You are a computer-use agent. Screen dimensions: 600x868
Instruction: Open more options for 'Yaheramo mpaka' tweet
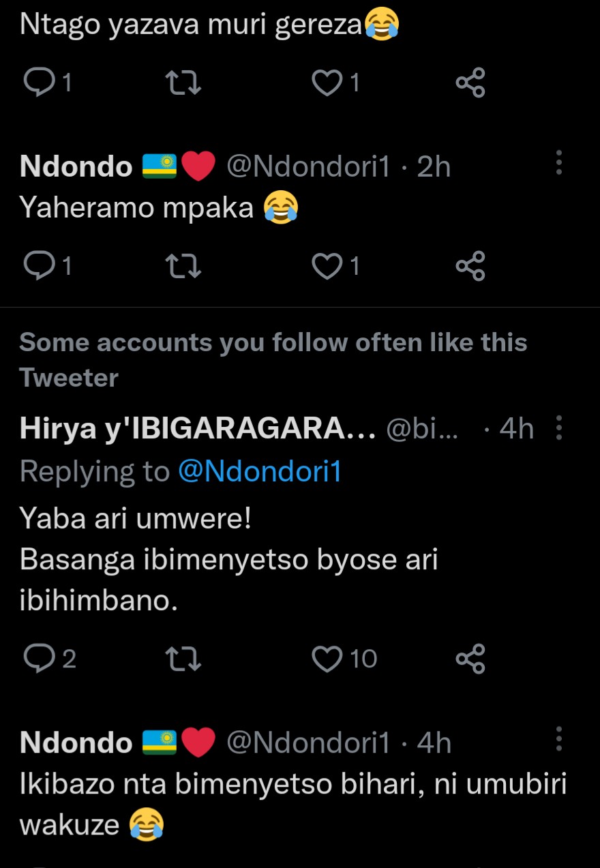[x=559, y=162]
